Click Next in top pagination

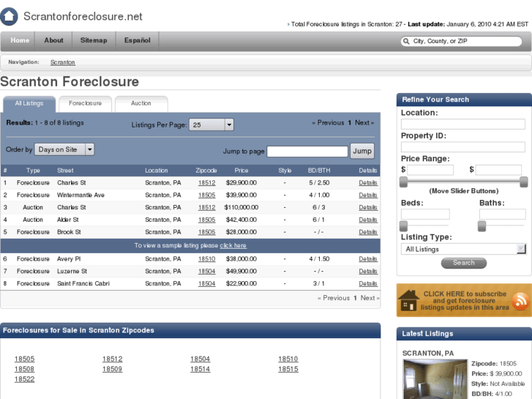(364, 122)
